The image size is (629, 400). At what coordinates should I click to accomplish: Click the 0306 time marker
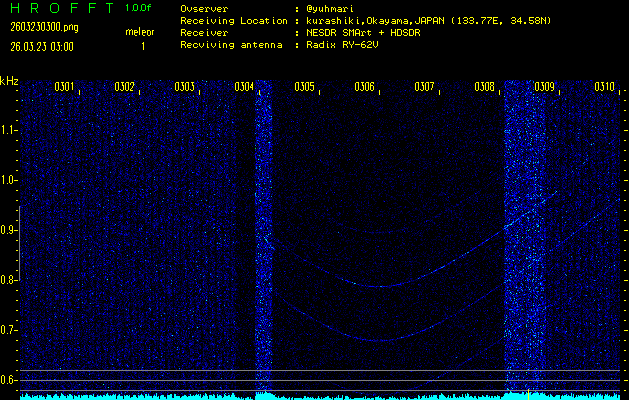[x=365, y=87]
